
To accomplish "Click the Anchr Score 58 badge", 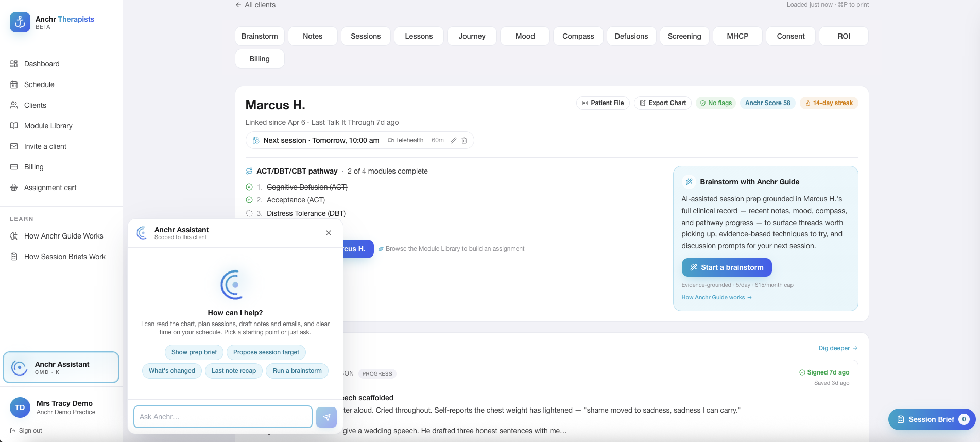I will pyautogui.click(x=767, y=103).
